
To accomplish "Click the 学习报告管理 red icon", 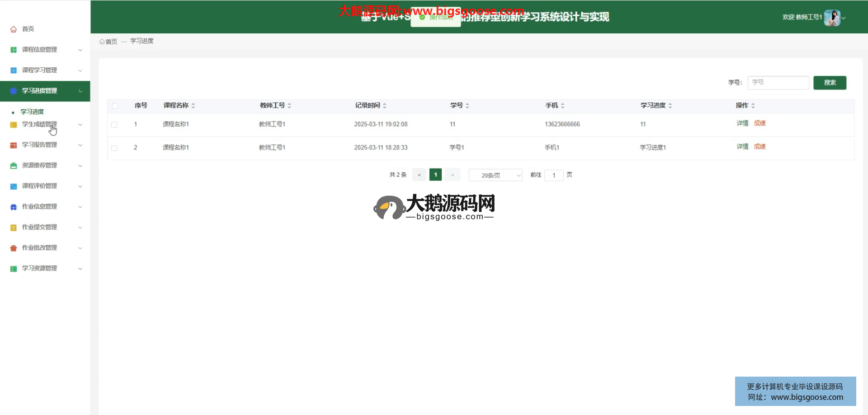I will click(14, 145).
